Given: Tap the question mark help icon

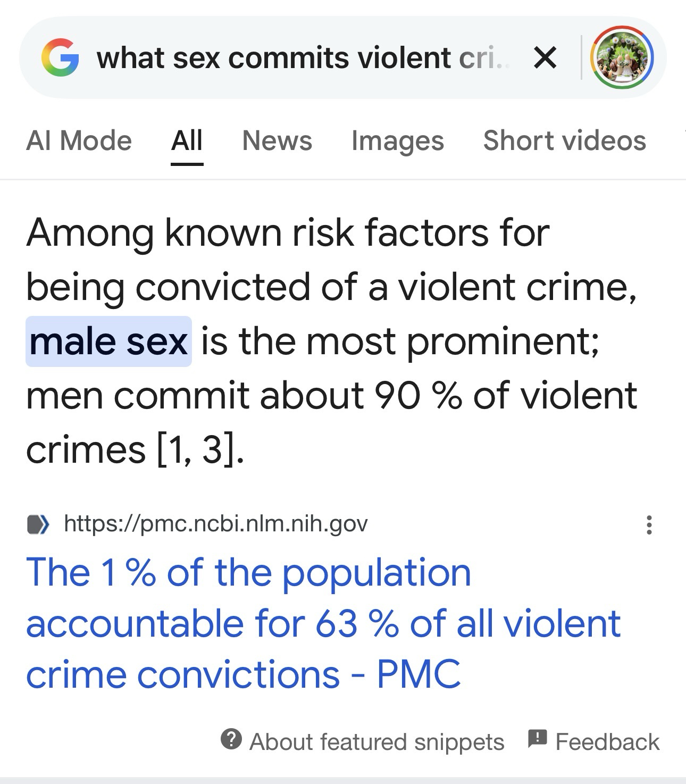Looking at the screenshot, I should coord(231,739).
